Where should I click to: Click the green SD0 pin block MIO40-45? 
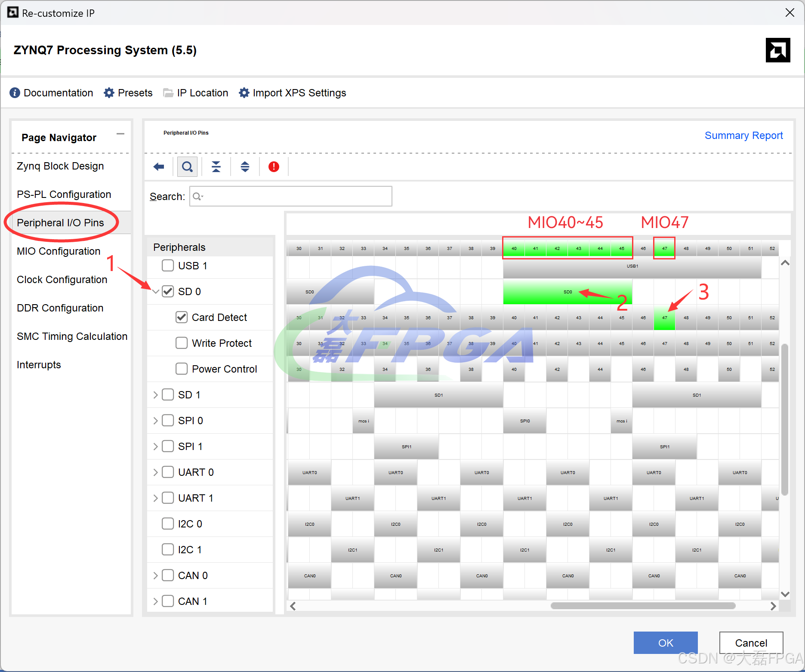(x=568, y=292)
